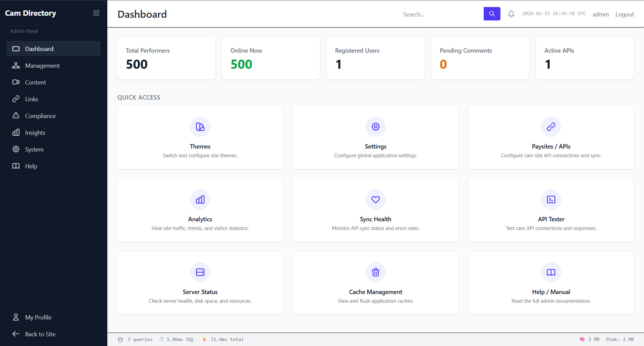Open the Themes quick access icon
644x346 pixels.
pos(200,127)
